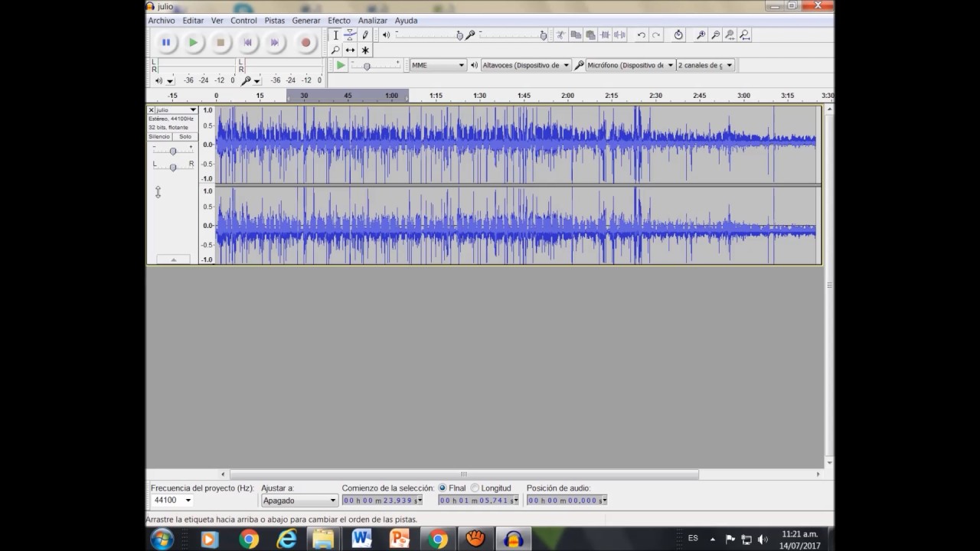Open the playback meter speaker dropdown arrow
Screen dimensions: 980x551
170,81
